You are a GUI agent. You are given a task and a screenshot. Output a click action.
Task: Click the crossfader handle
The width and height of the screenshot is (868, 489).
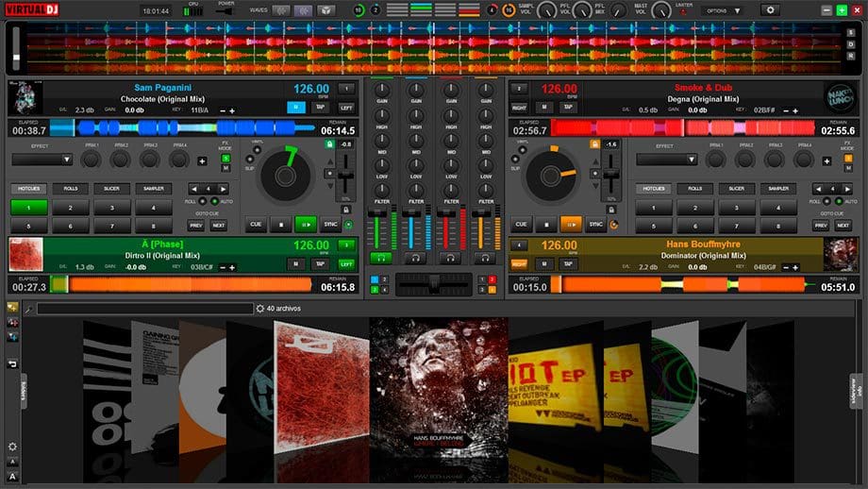pos(434,283)
